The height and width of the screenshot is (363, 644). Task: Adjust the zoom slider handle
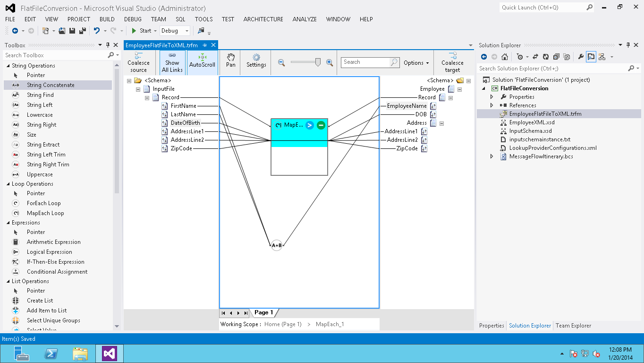pyautogui.click(x=318, y=62)
